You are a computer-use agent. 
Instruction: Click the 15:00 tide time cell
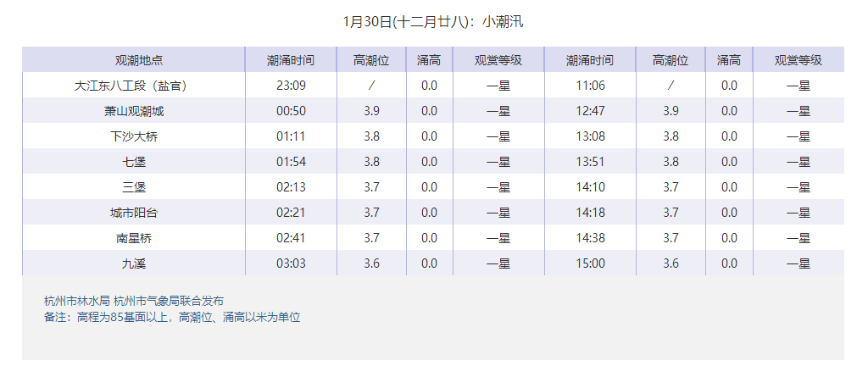(x=590, y=263)
